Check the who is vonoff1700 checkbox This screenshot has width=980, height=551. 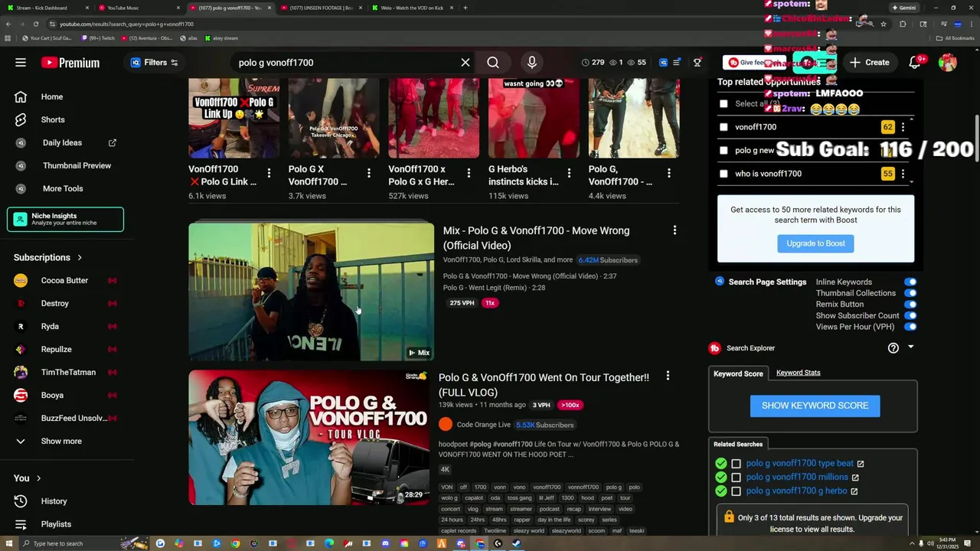[724, 174]
